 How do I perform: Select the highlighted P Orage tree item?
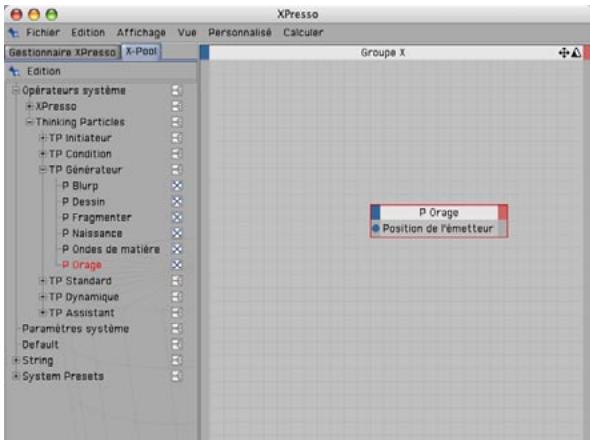82,265
